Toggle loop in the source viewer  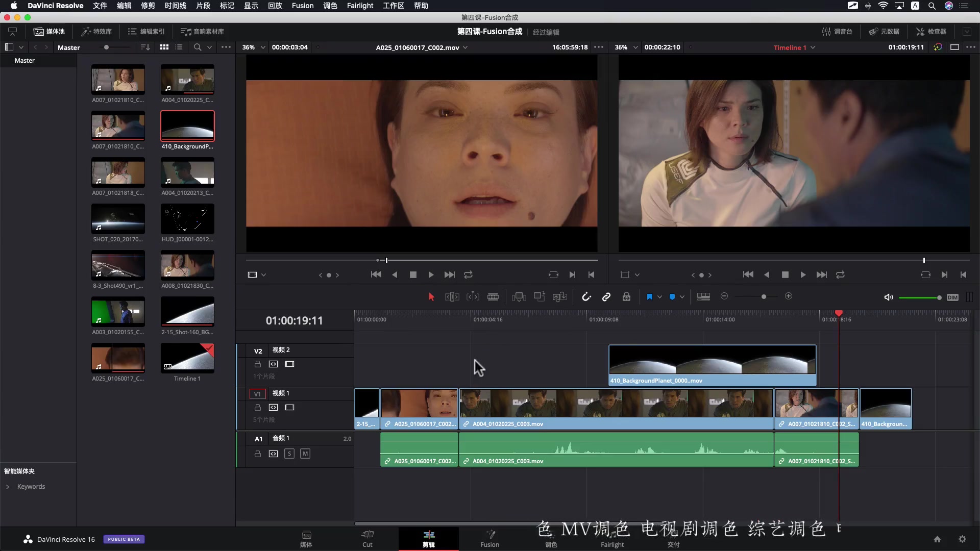(x=468, y=275)
